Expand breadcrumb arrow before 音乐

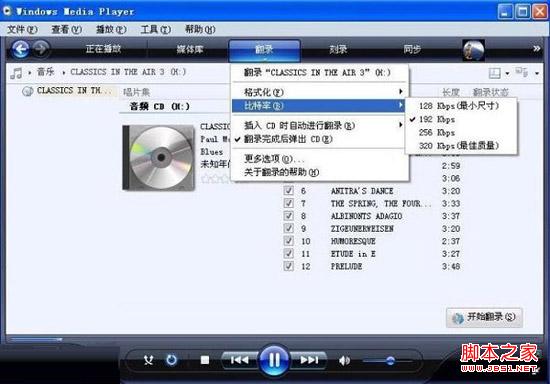[x=30, y=73]
